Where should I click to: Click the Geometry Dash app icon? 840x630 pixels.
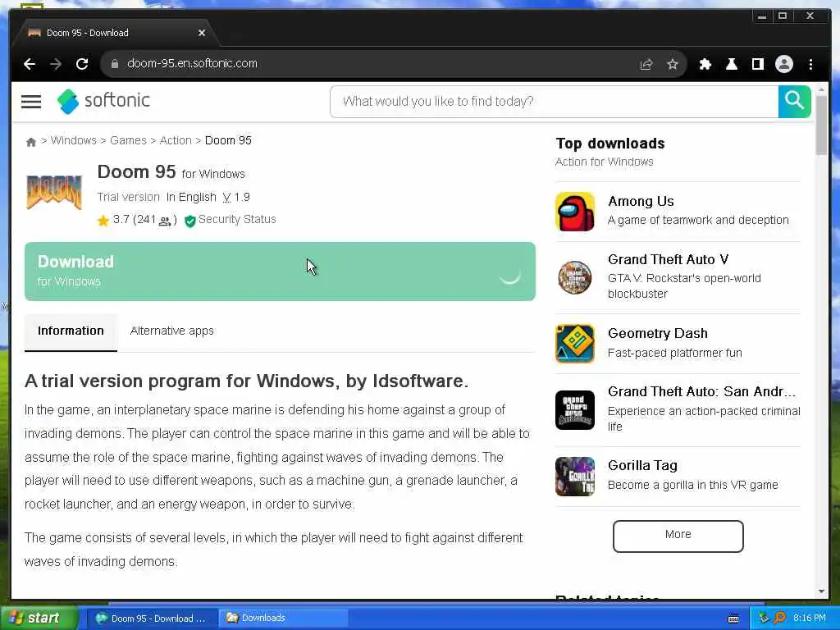575,344
